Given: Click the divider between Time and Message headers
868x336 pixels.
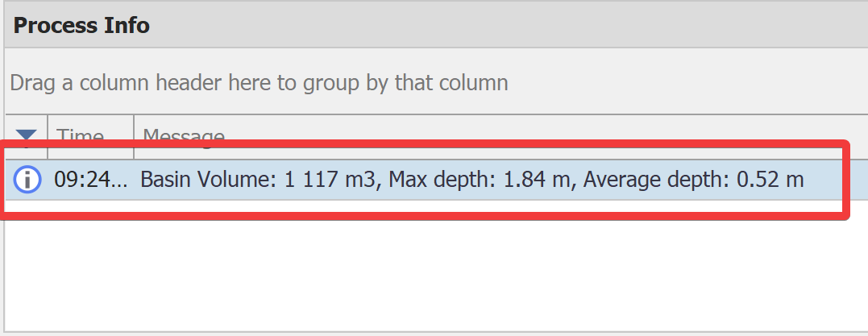Looking at the screenshot, I should click(x=134, y=137).
